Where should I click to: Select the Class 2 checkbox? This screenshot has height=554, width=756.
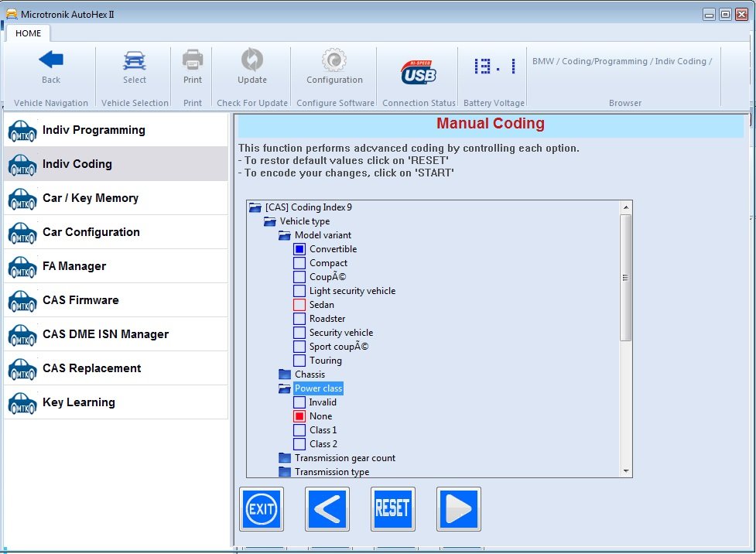299,444
